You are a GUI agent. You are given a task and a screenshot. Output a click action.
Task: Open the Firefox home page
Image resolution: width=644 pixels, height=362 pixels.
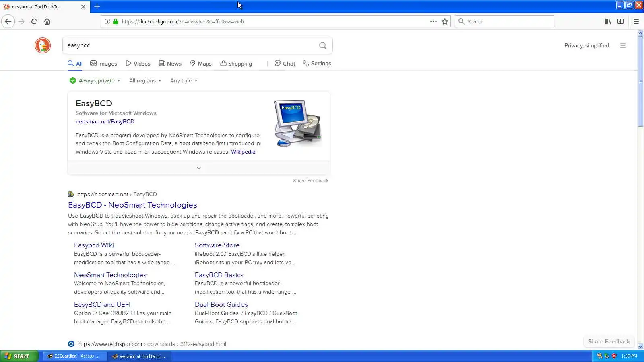[47, 21]
